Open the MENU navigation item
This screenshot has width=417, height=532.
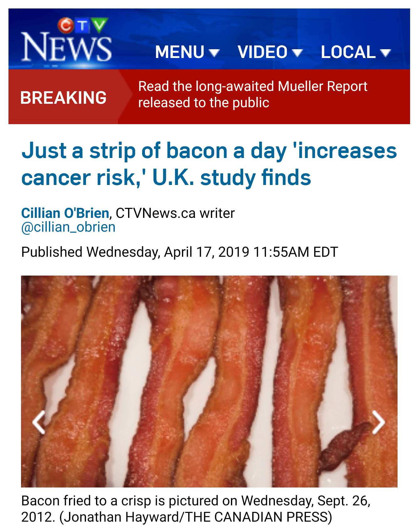tap(187, 52)
